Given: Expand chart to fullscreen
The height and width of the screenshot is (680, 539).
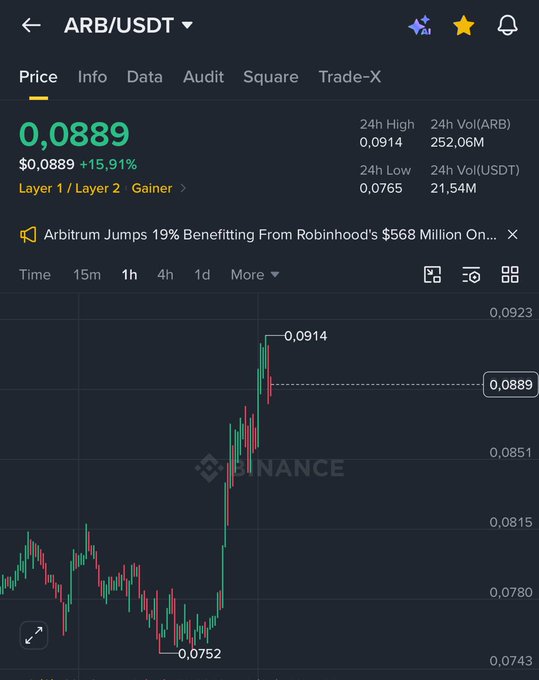Looking at the screenshot, I should [34, 635].
